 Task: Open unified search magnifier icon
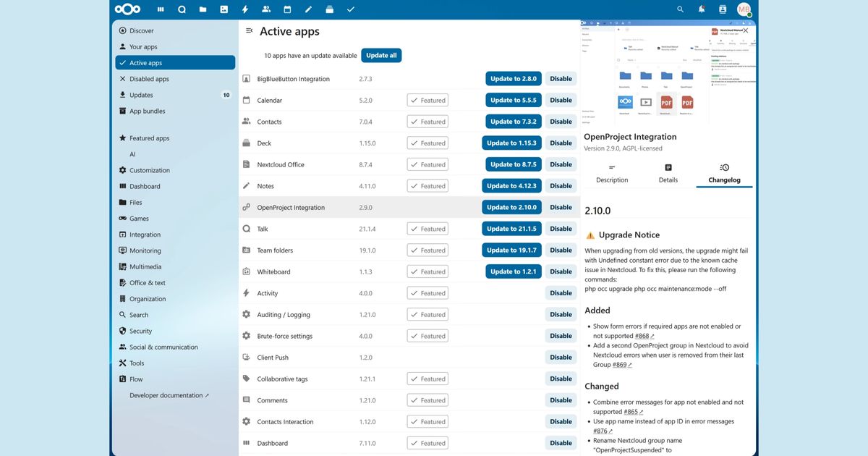pyautogui.click(x=680, y=9)
